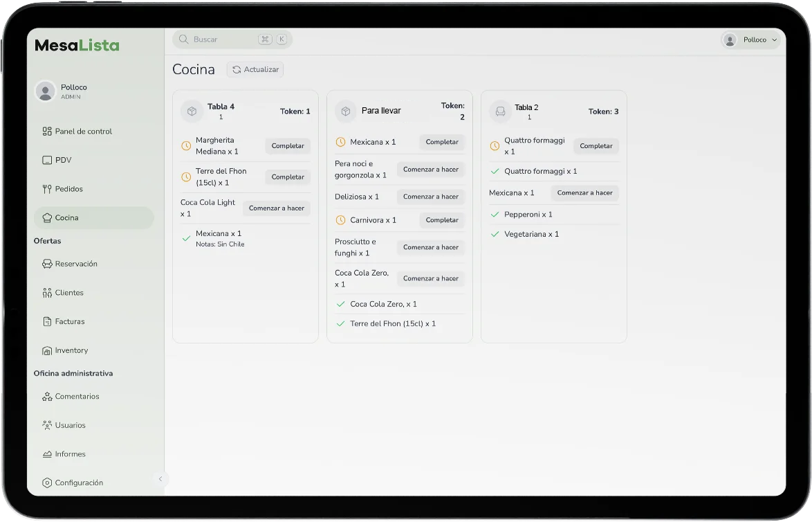Click the Facturas document icon

point(47,322)
